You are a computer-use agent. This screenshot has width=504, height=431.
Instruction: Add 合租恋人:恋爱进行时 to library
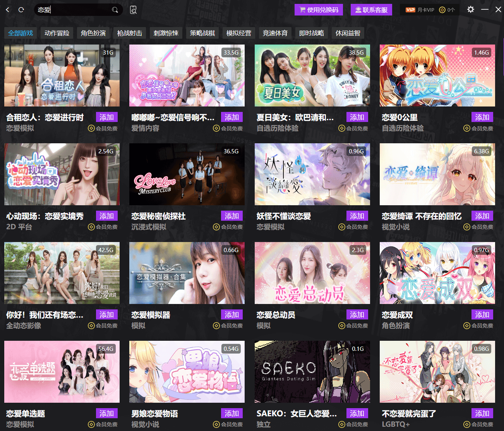tap(106, 117)
